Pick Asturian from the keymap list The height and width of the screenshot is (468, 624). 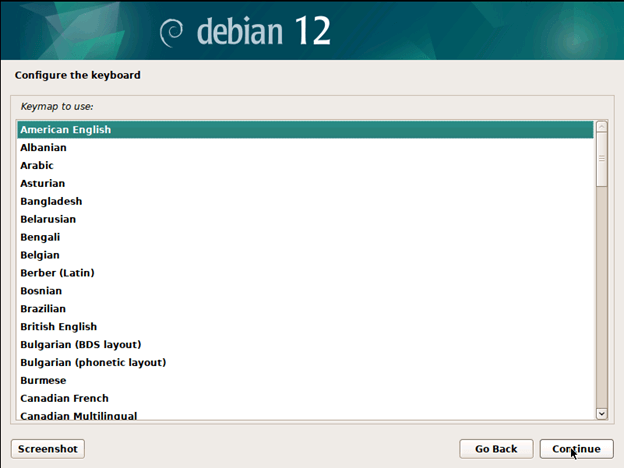pos(305,183)
